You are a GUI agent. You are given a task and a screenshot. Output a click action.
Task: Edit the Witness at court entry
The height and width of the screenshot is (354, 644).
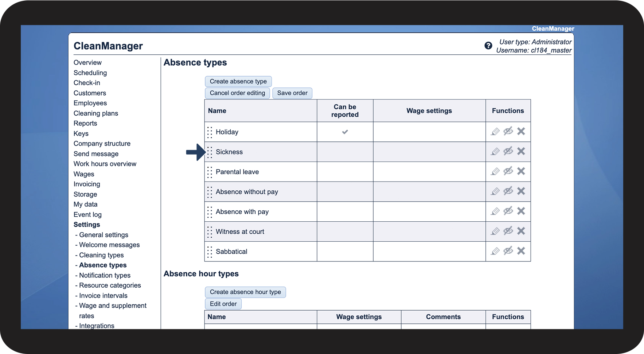coord(495,231)
